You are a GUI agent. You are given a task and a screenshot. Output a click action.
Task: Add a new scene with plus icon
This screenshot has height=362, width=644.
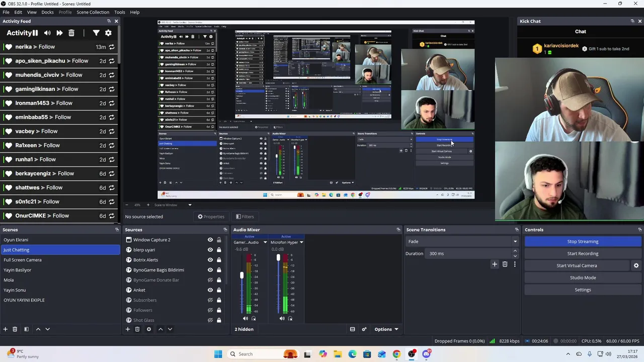[x=6, y=329]
